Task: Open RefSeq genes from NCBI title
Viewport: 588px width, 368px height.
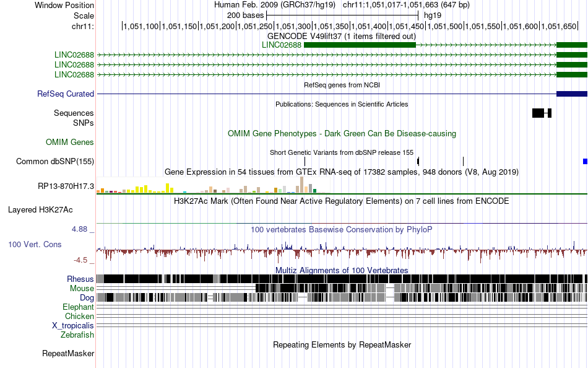Action: point(342,85)
